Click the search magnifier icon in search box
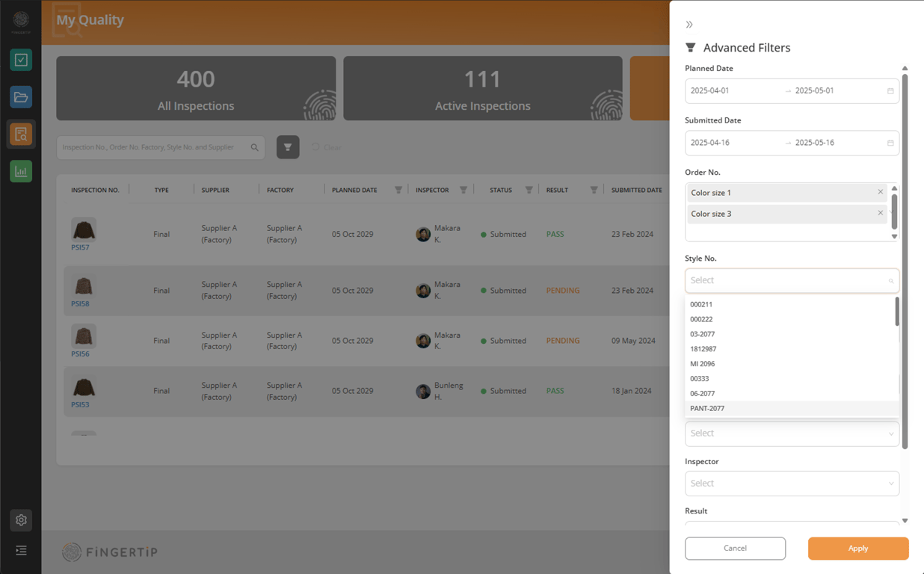 click(x=255, y=147)
